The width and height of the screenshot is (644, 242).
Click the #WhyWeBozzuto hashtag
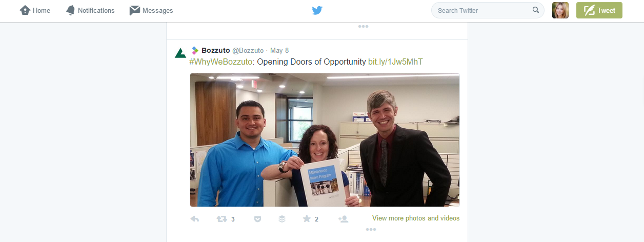pos(222,62)
